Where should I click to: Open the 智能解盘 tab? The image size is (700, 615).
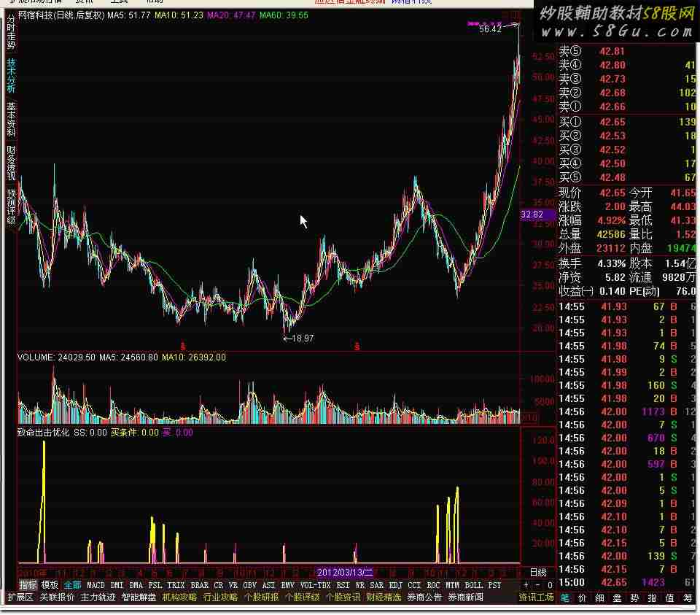[139, 597]
